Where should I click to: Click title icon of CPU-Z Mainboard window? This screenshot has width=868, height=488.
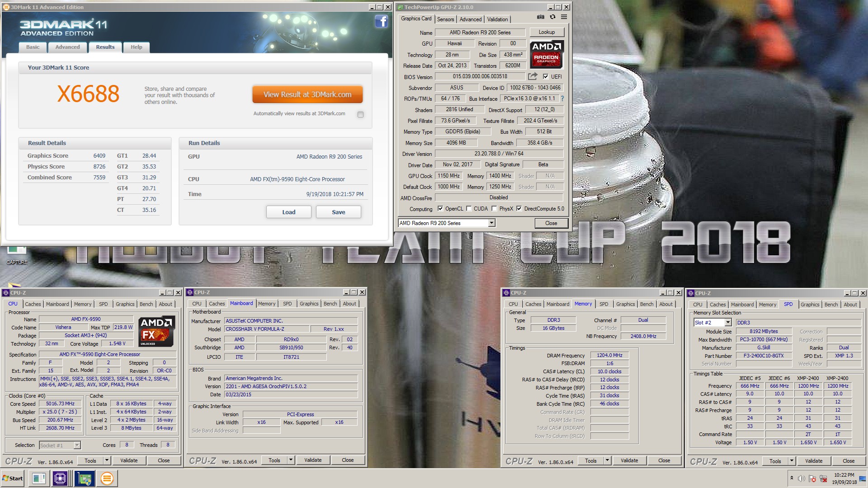190,292
